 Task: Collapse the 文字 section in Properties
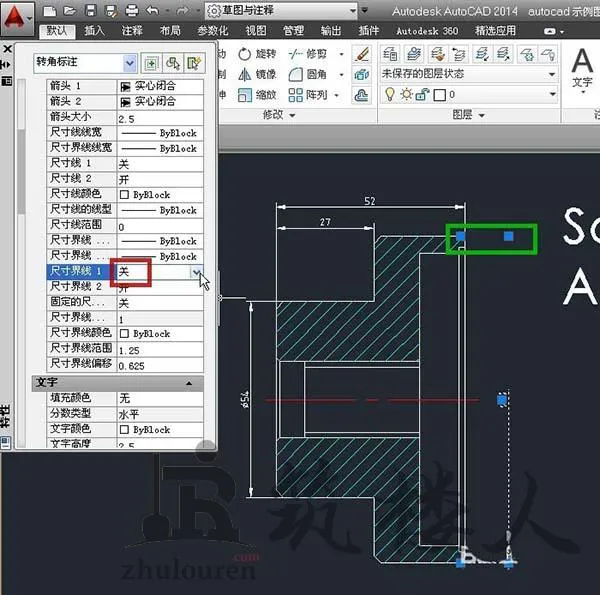pos(189,383)
